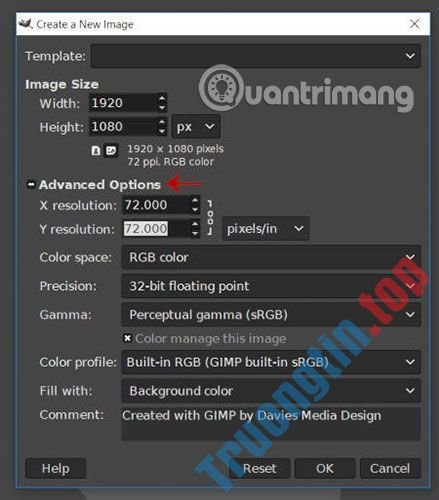
Task: Click the Reset button
Action: pos(260,468)
